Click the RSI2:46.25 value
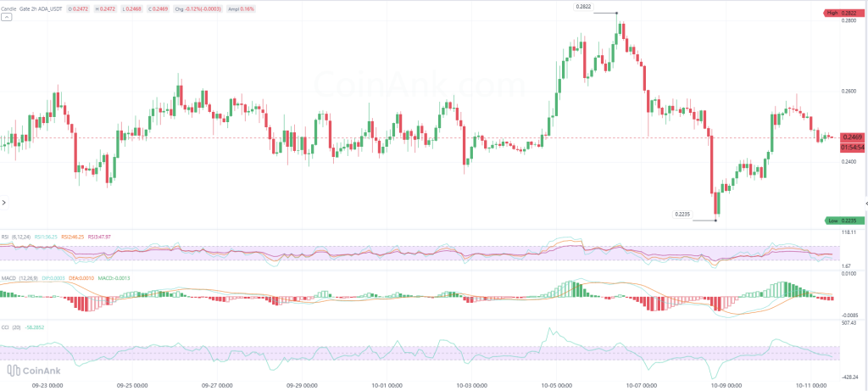This screenshot has height=391, width=868. click(73, 237)
